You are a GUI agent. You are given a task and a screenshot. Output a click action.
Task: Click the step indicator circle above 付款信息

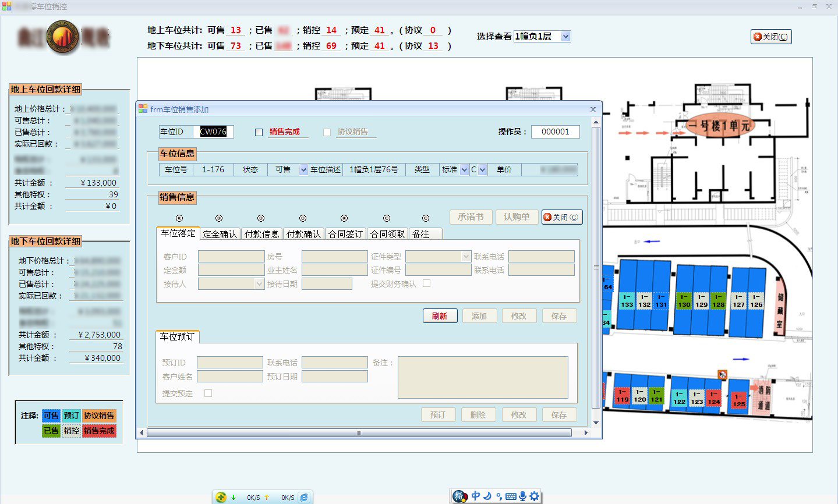click(261, 218)
